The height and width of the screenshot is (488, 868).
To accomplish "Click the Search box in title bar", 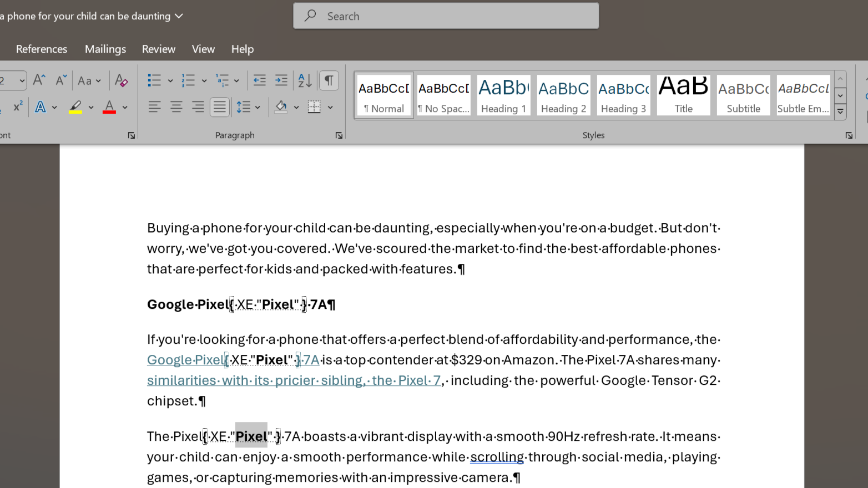I will point(446,16).
